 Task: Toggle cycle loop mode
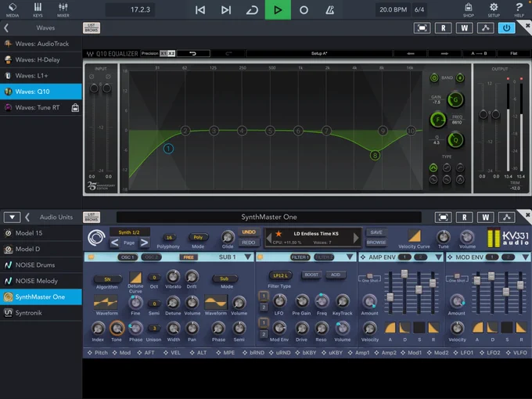click(x=252, y=10)
